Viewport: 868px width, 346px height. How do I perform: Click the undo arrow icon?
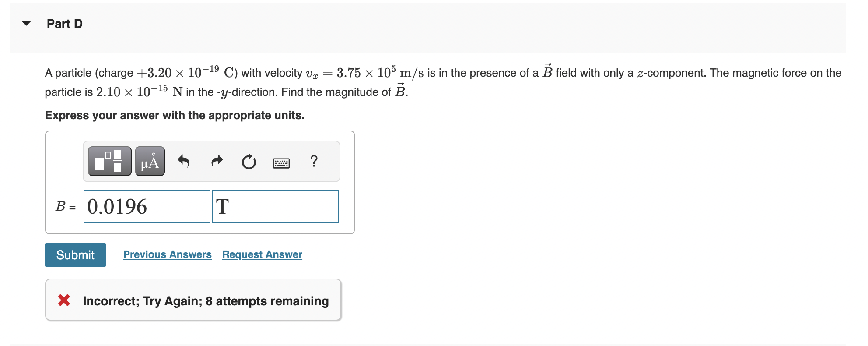click(x=184, y=161)
